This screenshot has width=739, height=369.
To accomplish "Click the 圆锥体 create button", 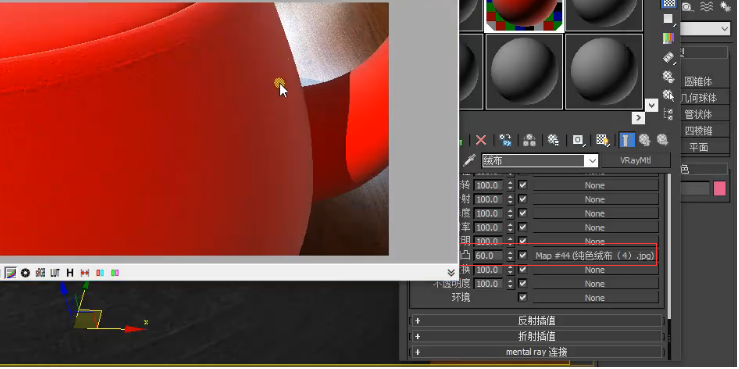I will (x=698, y=82).
